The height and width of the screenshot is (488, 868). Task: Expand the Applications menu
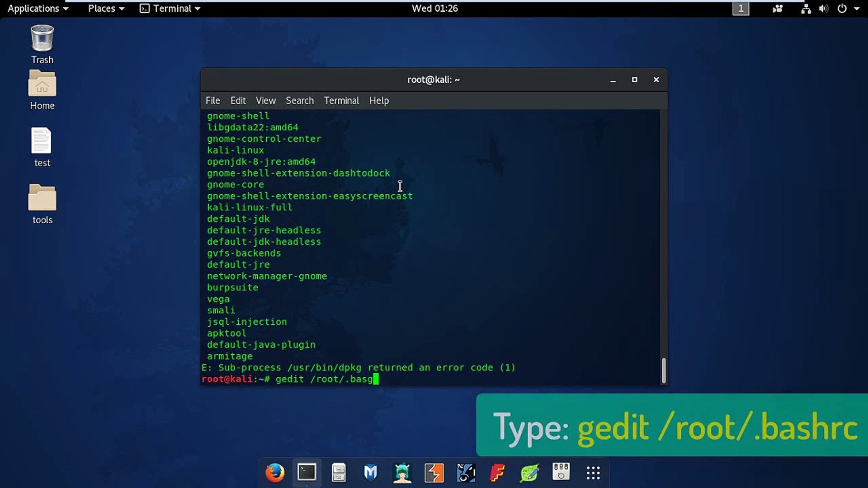38,9
